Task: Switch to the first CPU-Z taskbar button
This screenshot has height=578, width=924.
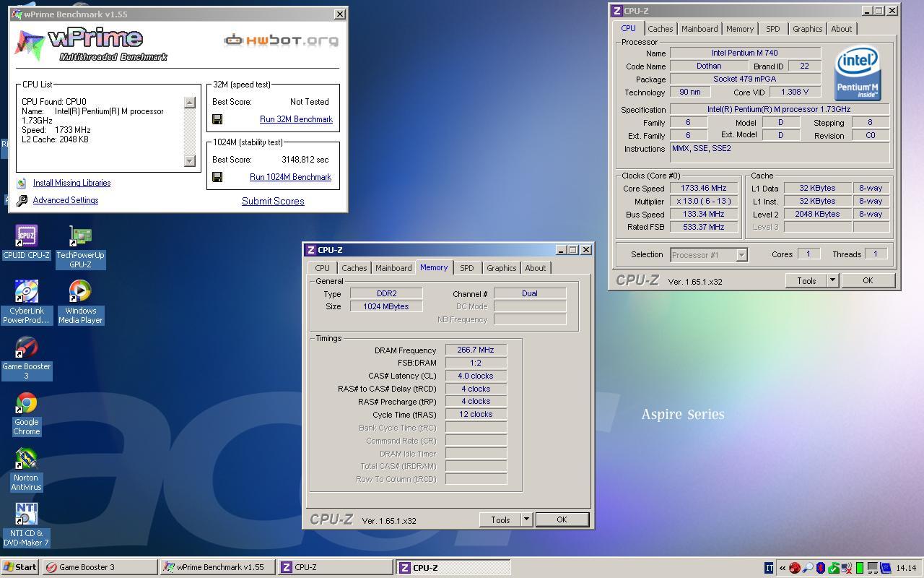Action: [335, 567]
